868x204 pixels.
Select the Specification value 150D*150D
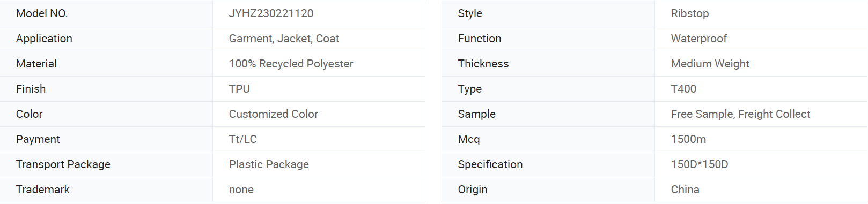pos(700,164)
